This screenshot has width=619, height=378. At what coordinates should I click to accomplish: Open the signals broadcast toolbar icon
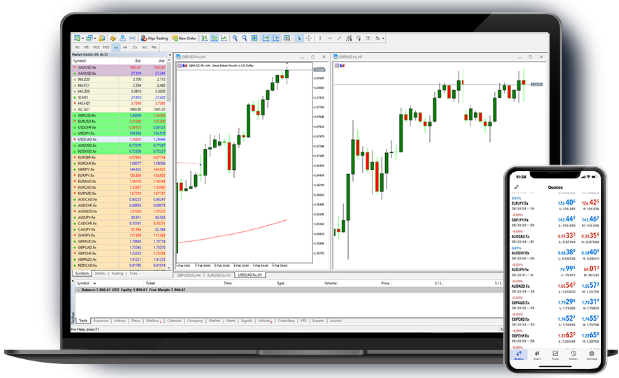(x=132, y=38)
